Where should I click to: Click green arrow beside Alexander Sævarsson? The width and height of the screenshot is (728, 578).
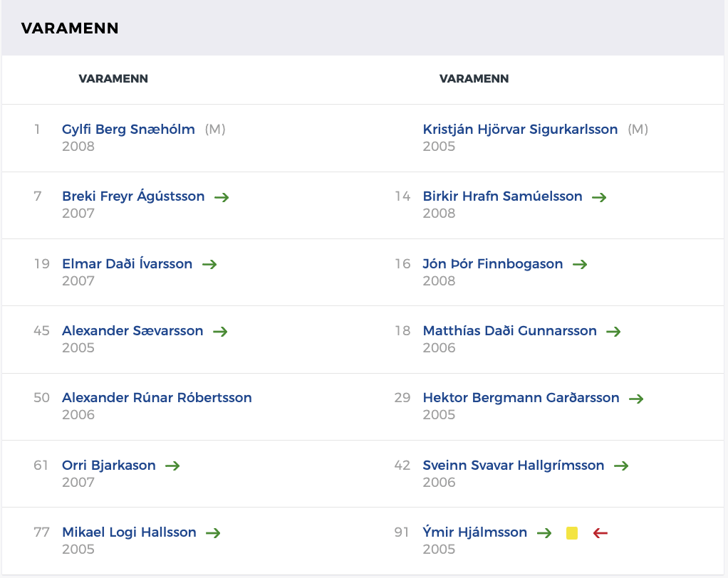[x=220, y=332]
